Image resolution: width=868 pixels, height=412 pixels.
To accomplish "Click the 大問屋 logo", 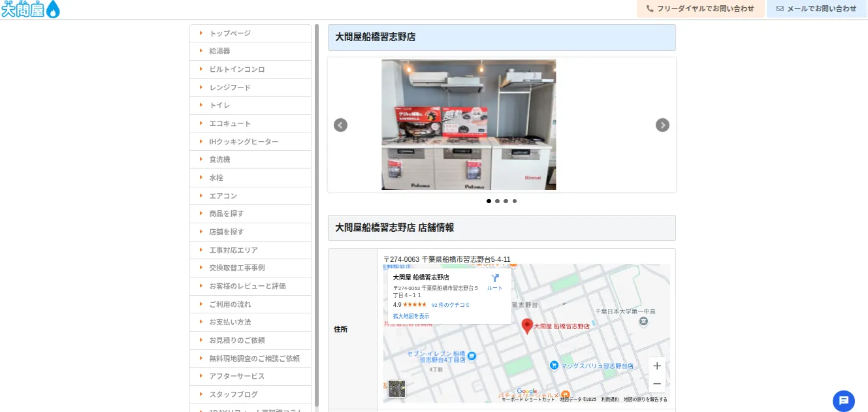I will 31,9.
